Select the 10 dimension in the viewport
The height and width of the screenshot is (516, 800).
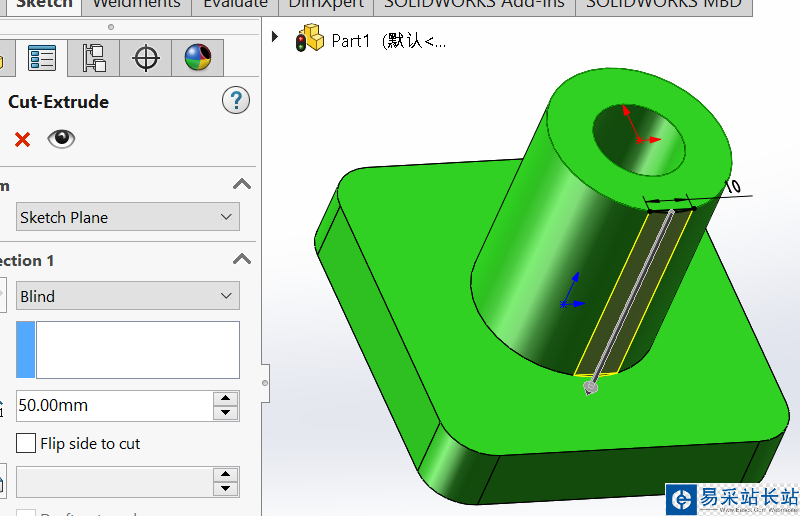click(x=733, y=186)
